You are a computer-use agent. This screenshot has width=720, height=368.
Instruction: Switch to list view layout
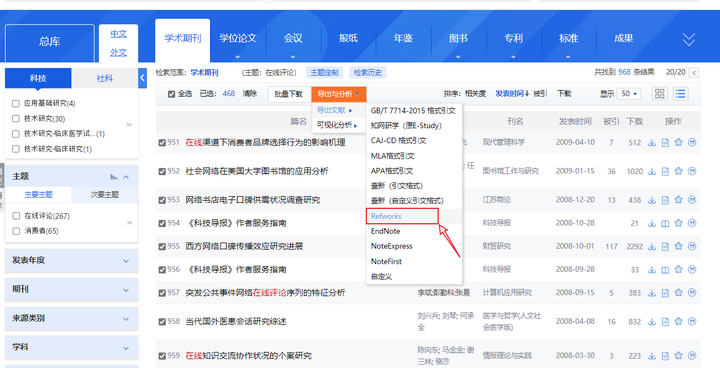pyautogui.click(x=681, y=94)
